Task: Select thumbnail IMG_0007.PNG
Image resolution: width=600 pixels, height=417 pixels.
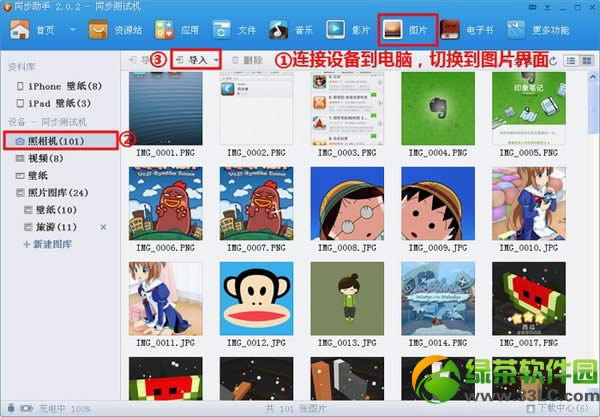Action: (x=256, y=204)
